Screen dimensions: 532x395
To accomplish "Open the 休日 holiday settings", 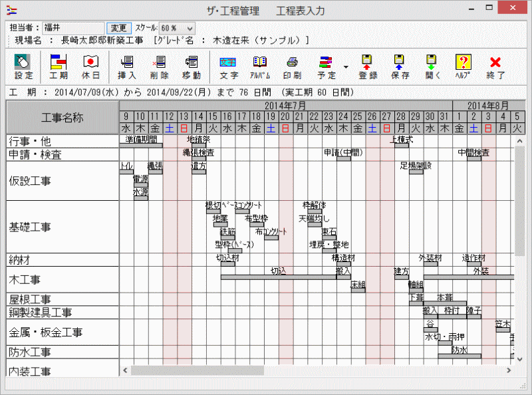I will (91, 67).
